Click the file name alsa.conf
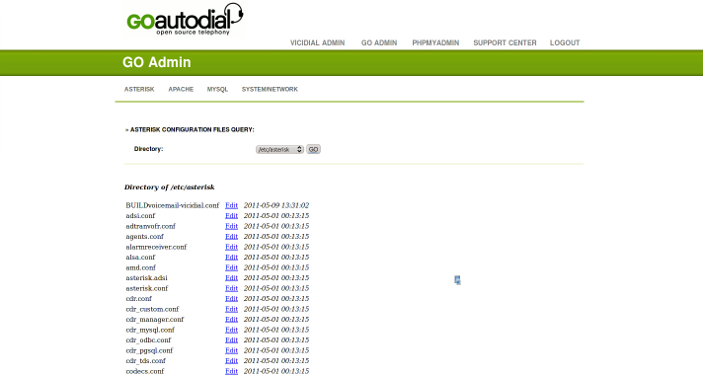Viewport: 703px width, 375px height. point(140,257)
